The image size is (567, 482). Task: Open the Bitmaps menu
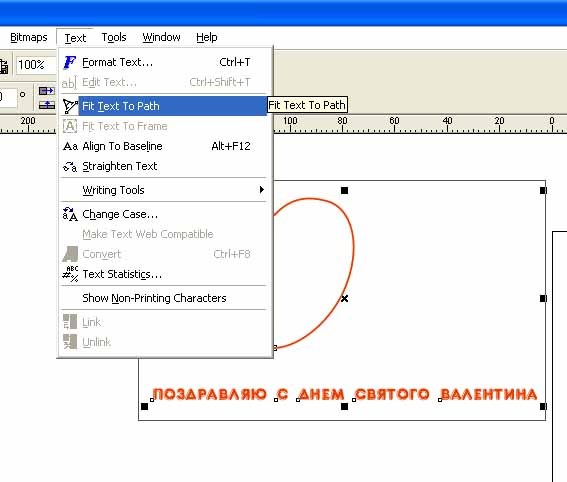(29, 37)
